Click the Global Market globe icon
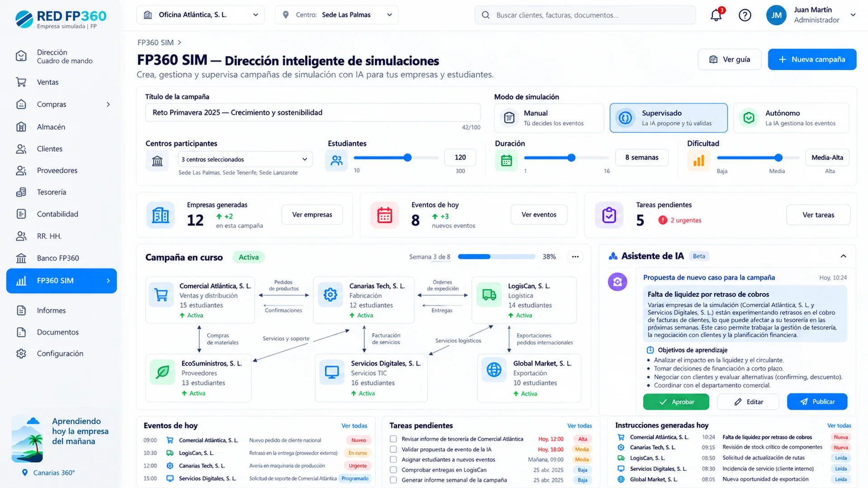 494,370
